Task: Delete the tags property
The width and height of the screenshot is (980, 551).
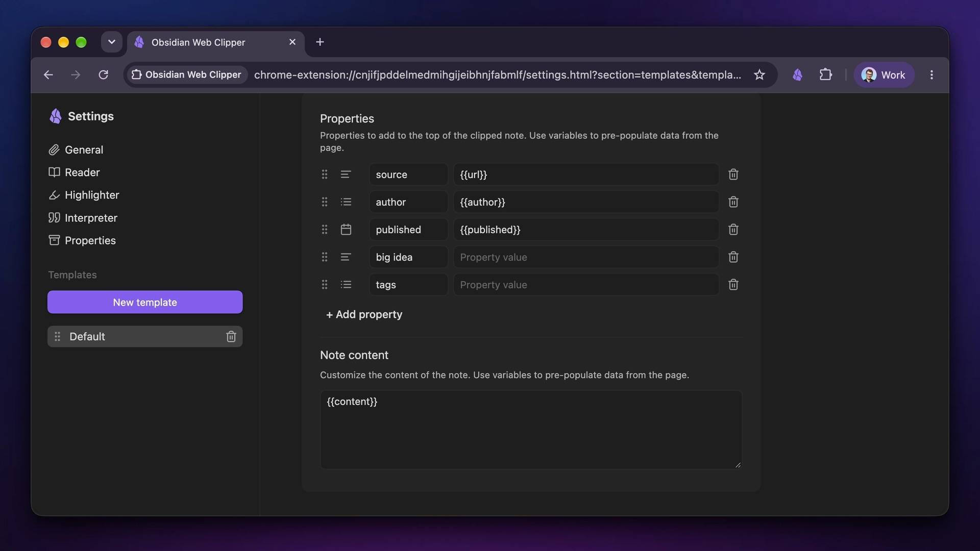Action: point(733,285)
